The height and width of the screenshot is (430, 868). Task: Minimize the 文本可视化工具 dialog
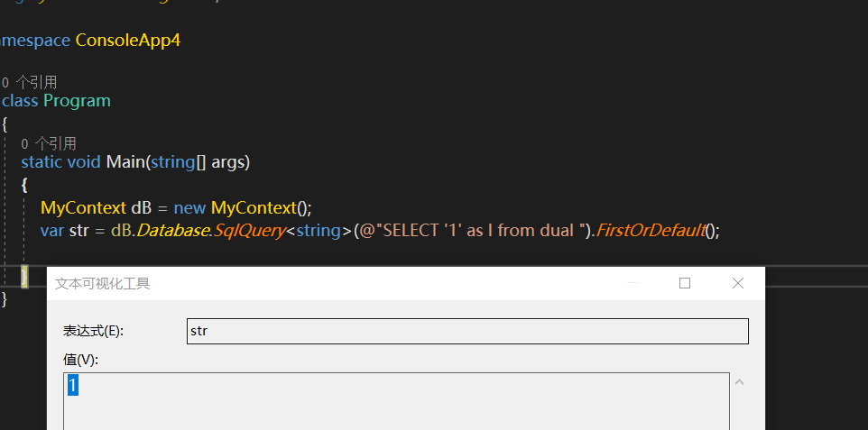633,283
